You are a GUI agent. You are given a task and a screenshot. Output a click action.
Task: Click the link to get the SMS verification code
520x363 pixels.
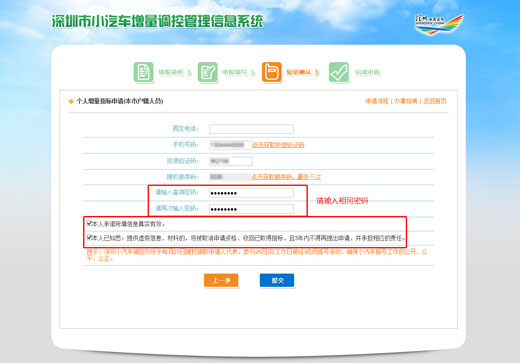[278, 145]
